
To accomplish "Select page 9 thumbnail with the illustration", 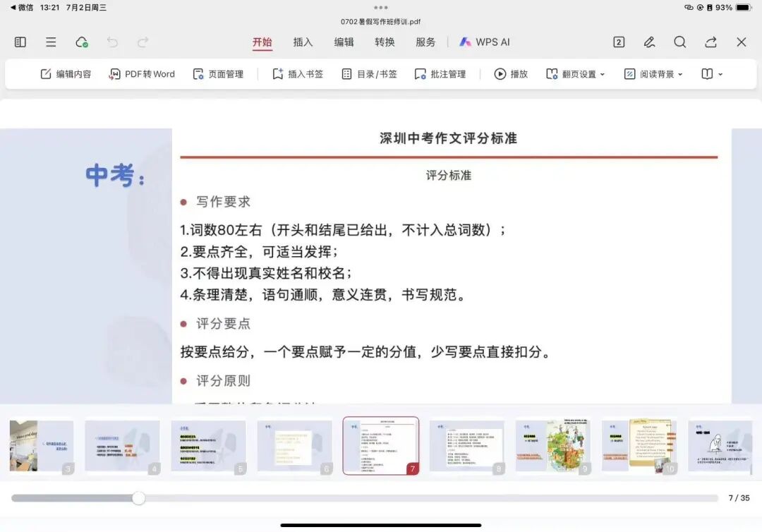I will click(553, 445).
